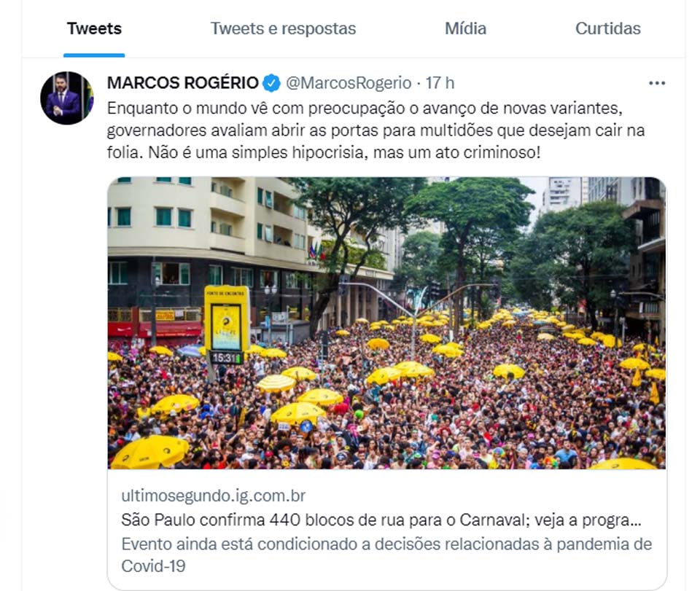Click Marcos Rogério profile avatar
Viewport: 700px width, 591px height.
pos(67,98)
